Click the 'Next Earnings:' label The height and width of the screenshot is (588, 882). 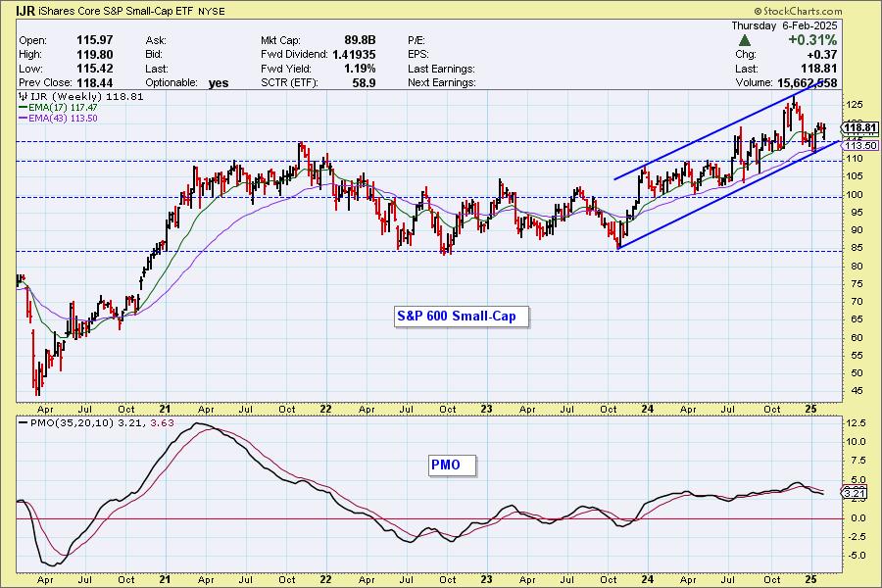point(442,82)
